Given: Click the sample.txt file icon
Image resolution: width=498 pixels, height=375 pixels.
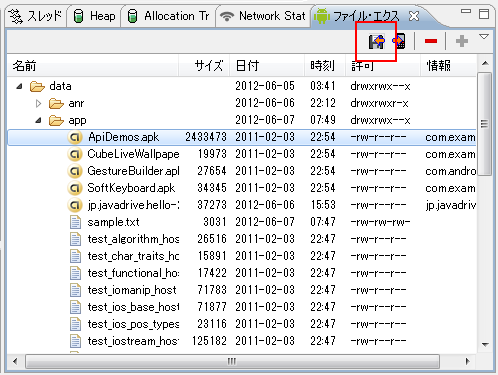Looking at the screenshot, I should coord(75,222).
